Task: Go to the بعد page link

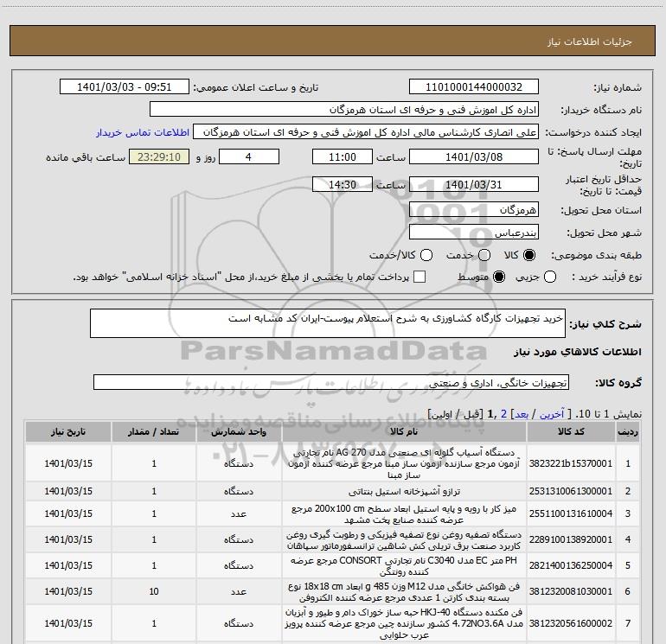Action: (x=522, y=414)
